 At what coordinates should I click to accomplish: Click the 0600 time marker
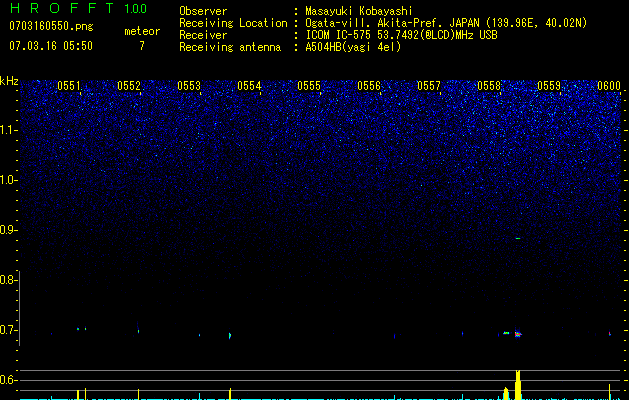tap(609, 86)
